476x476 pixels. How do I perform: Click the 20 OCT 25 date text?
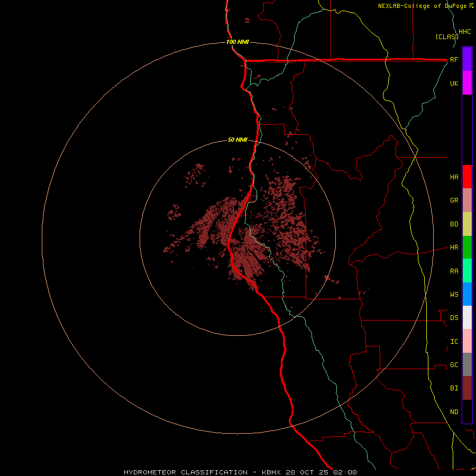pyautogui.click(x=307, y=472)
